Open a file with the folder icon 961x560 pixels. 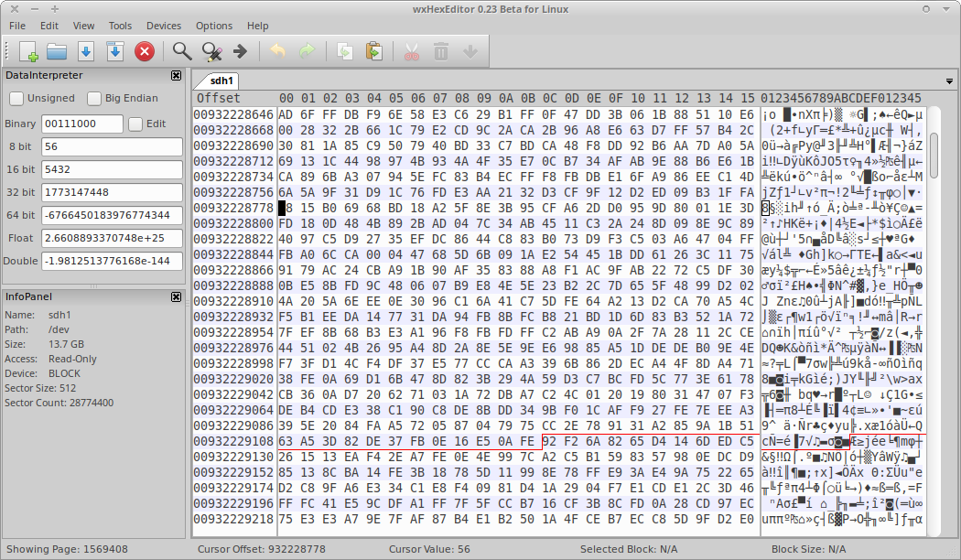click(x=57, y=51)
